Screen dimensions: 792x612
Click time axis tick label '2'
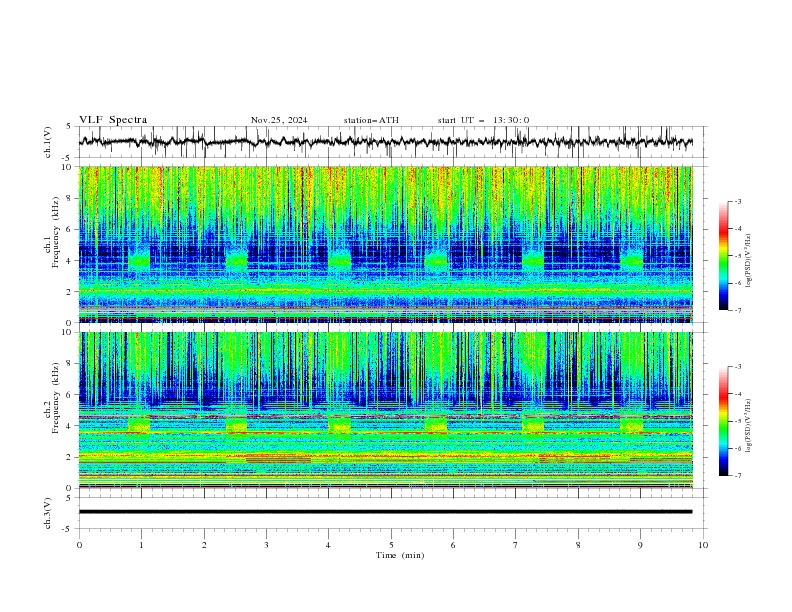pos(204,545)
